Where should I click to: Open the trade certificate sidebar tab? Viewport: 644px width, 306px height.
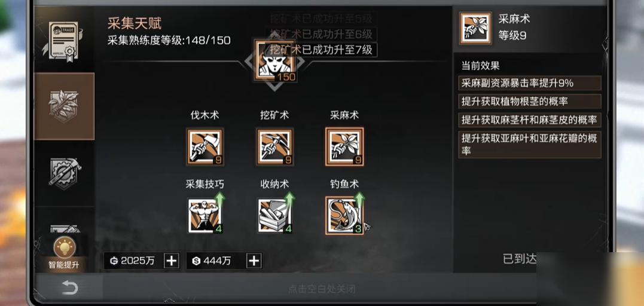point(63,41)
